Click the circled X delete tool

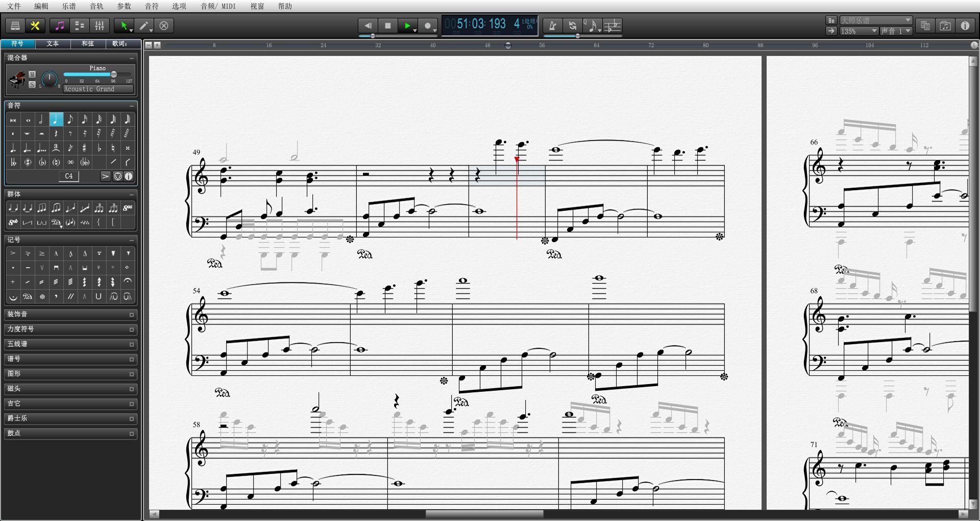point(164,26)
